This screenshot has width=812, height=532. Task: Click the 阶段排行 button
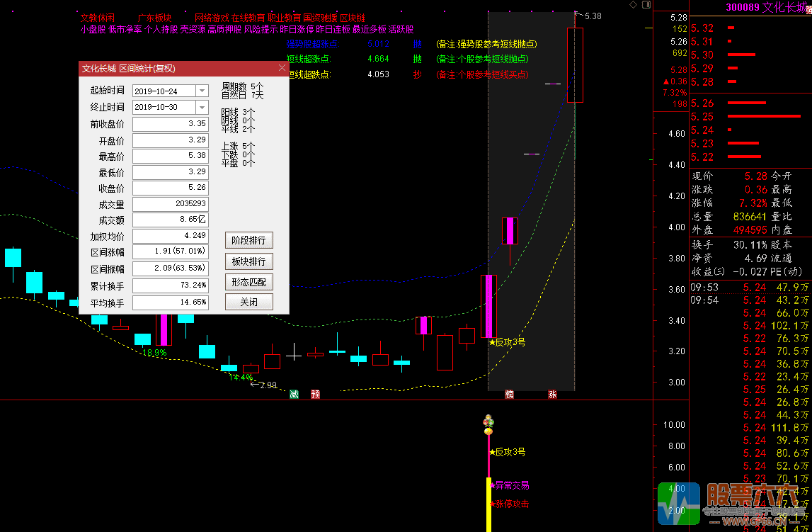248,240
